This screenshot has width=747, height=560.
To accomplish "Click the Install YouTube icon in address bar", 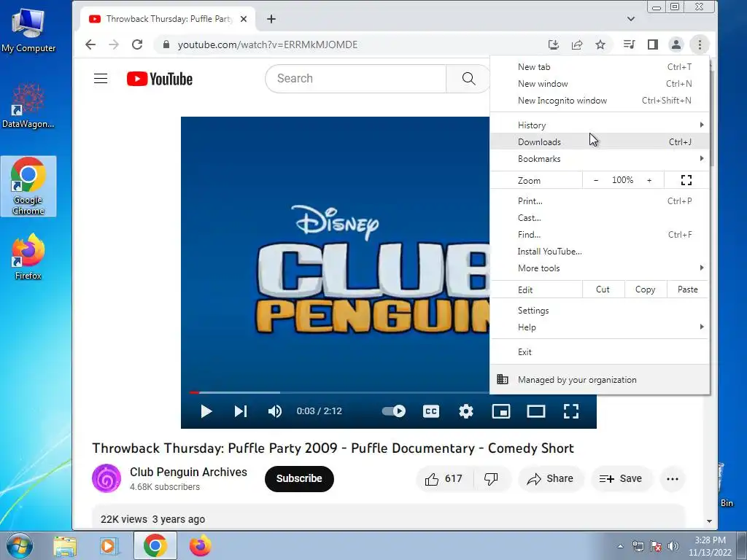I will point(553,44).
